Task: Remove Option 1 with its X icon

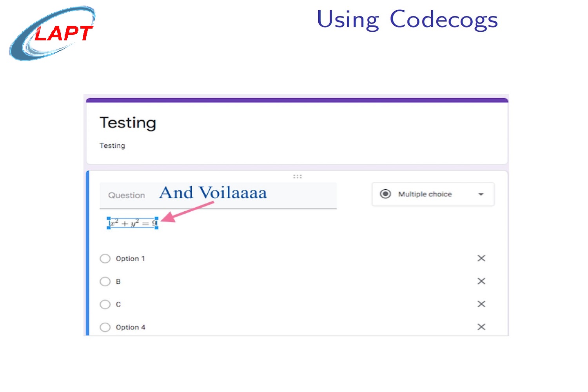Action: coord(481,258)
